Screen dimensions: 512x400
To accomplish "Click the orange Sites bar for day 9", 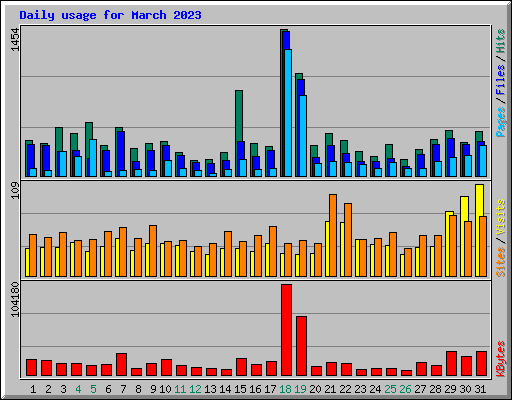I will click(x=153, y=251).
